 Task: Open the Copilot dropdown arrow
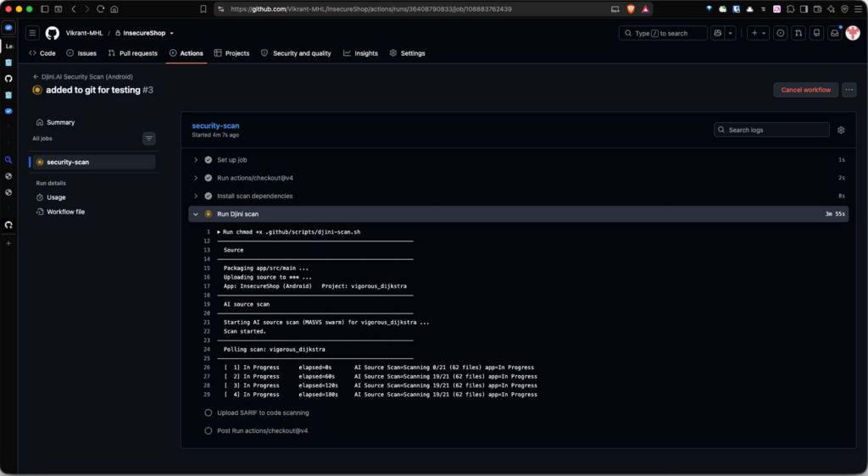[730, 33]
